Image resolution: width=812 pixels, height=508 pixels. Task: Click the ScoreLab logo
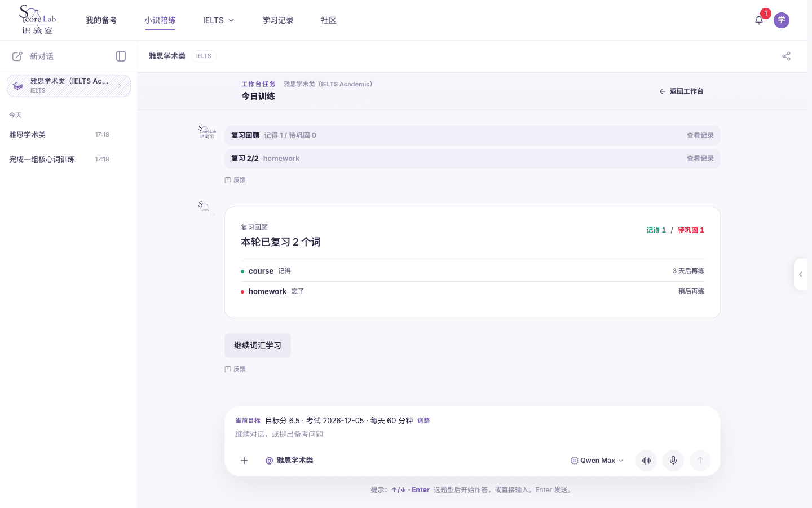pyautogui.click(x=37, y=20)
